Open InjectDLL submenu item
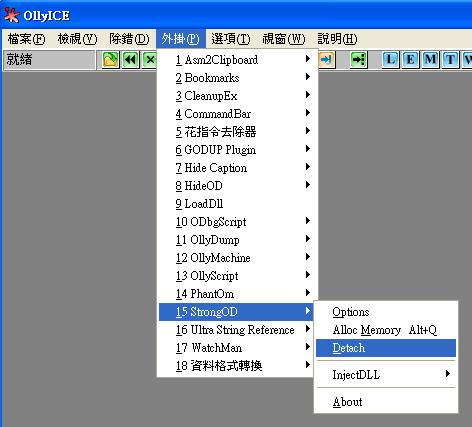 pyautogui.click(x=386, y=375)
